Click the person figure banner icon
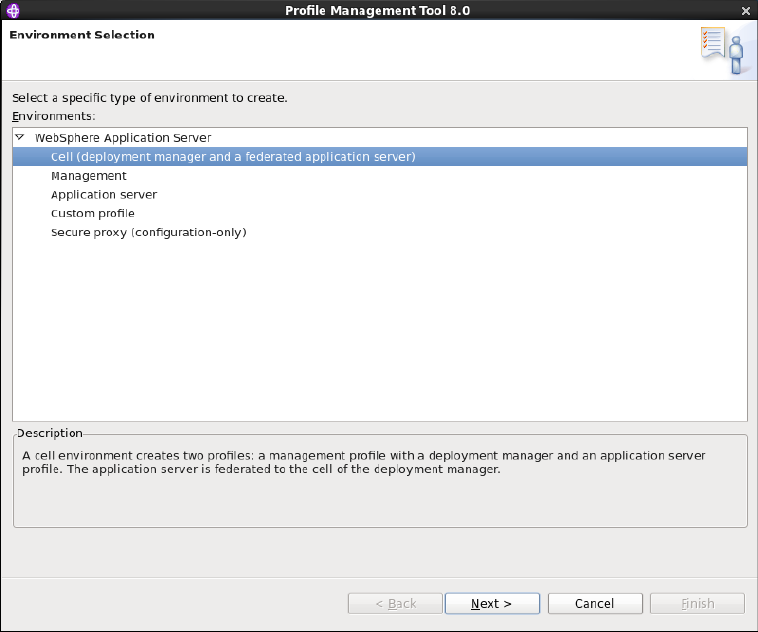 [736, 56]
